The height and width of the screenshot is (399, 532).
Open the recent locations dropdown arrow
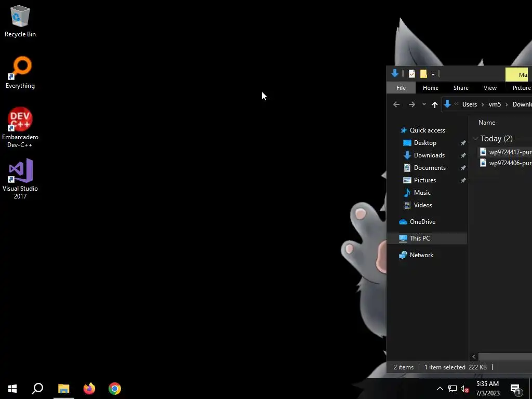(424, 104)
